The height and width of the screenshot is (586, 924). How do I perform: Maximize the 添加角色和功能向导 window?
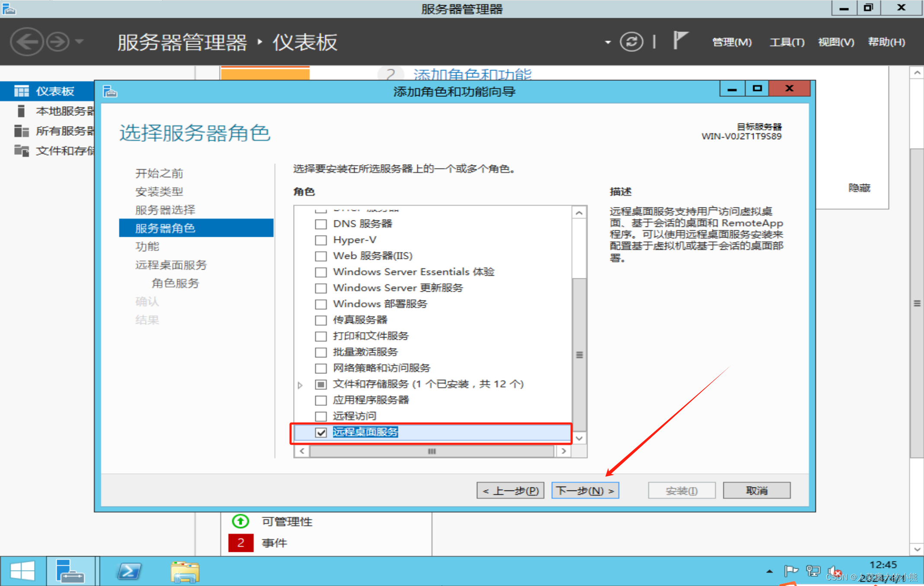pos(757,89)
